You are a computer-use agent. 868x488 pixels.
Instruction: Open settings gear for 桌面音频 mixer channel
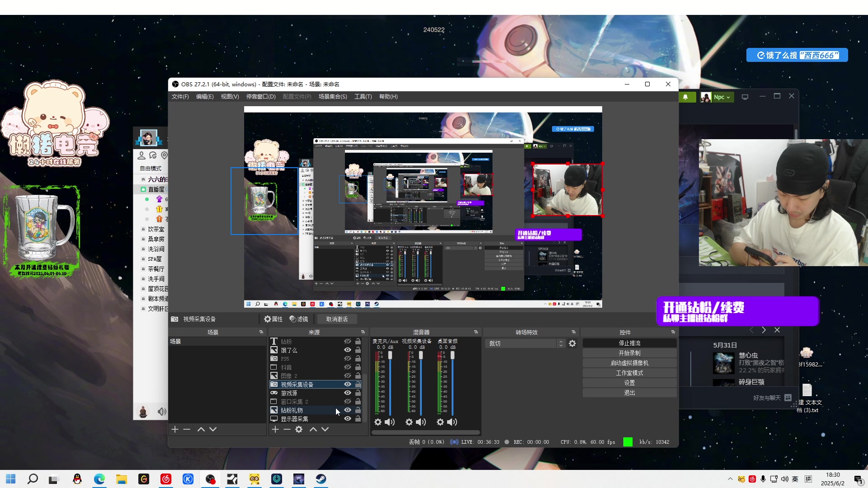tap(440, 422)
